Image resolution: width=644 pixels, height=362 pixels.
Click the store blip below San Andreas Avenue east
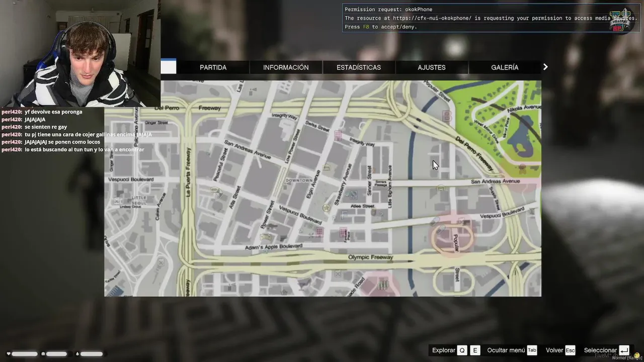point(441,188)
